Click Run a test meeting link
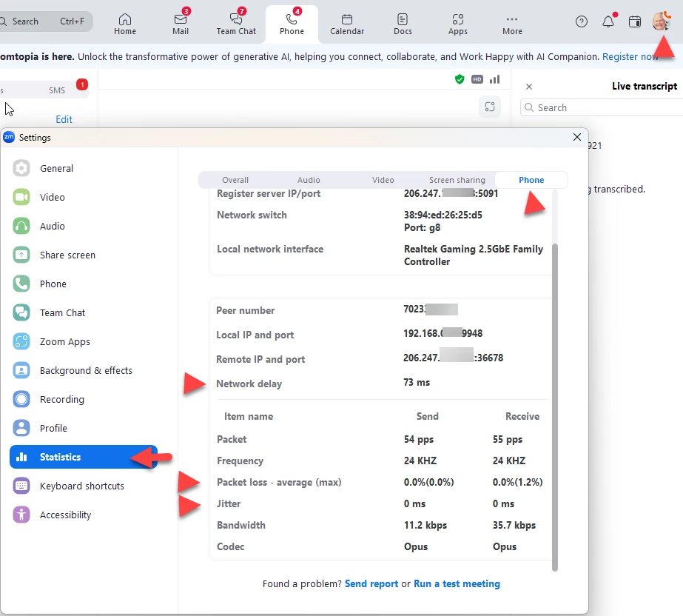683x616 pixels. point(457,583)
